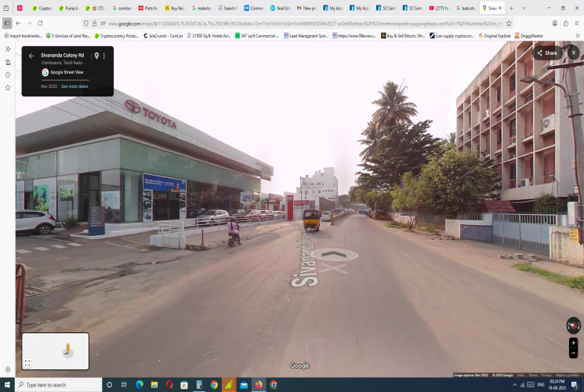Open the notification center icon

[575, 384]
